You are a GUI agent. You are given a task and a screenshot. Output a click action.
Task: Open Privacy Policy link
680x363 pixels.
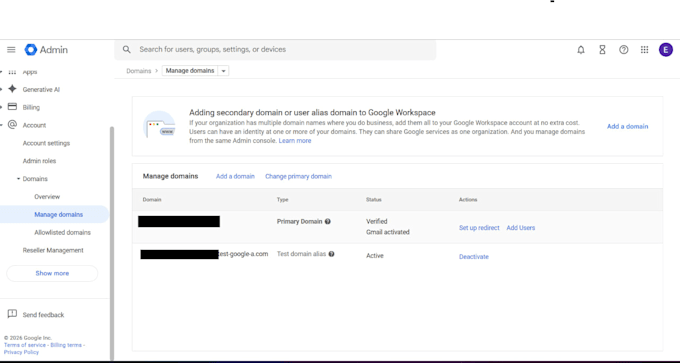[x=21, y=352]
